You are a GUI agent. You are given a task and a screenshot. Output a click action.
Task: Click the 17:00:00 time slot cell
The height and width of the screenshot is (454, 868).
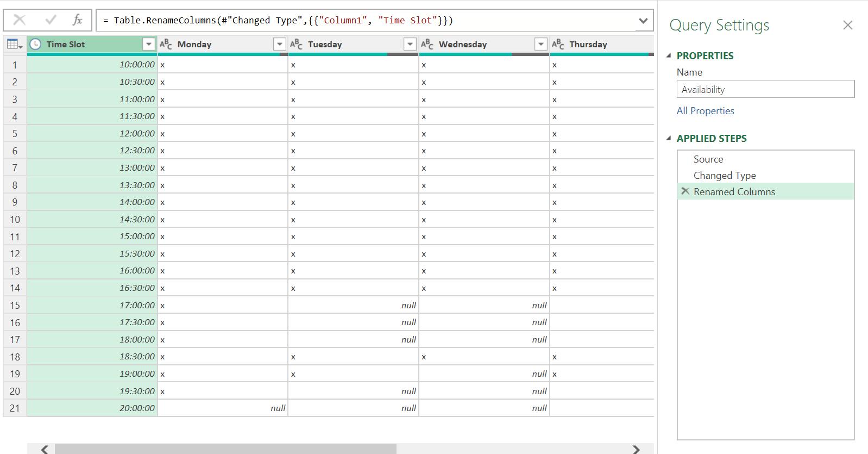pos(92,305)
